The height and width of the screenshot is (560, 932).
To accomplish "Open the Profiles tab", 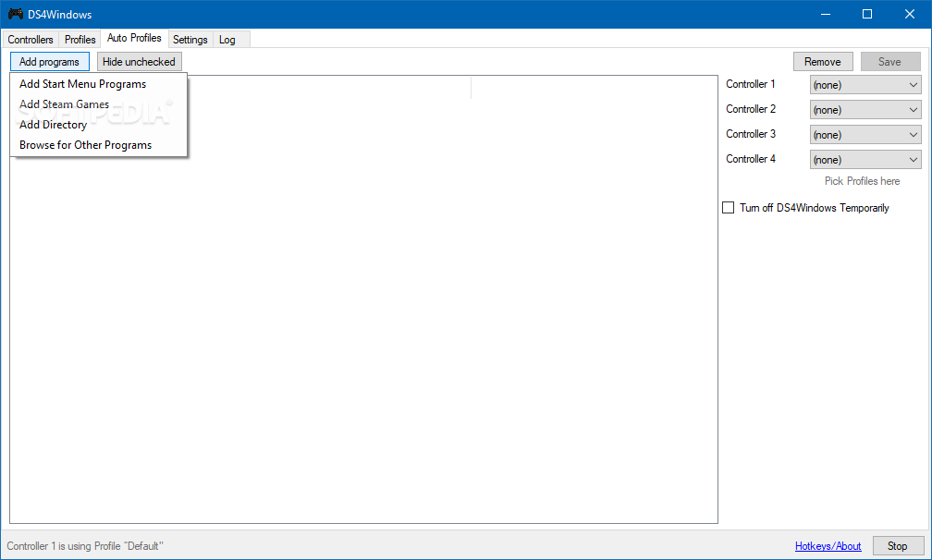I will coord(80,39).
